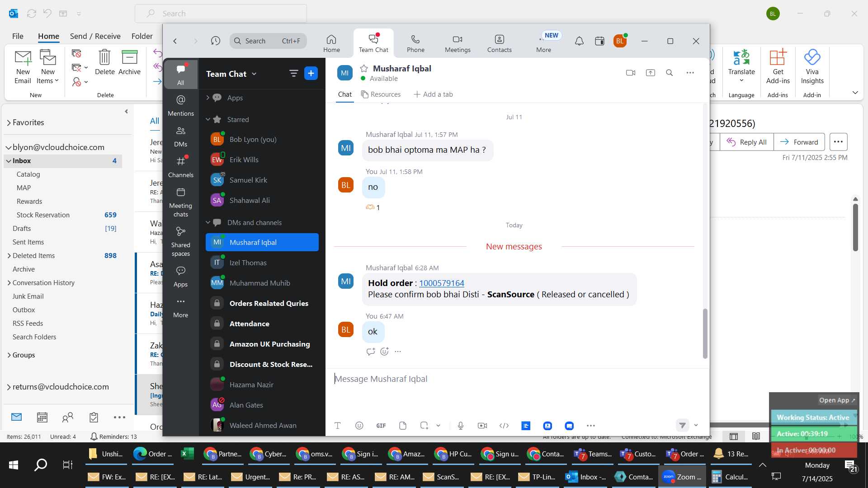This screenshot has height=488, width=868.
Task: Open Windows Start menu
Action: tap(14, 465)
